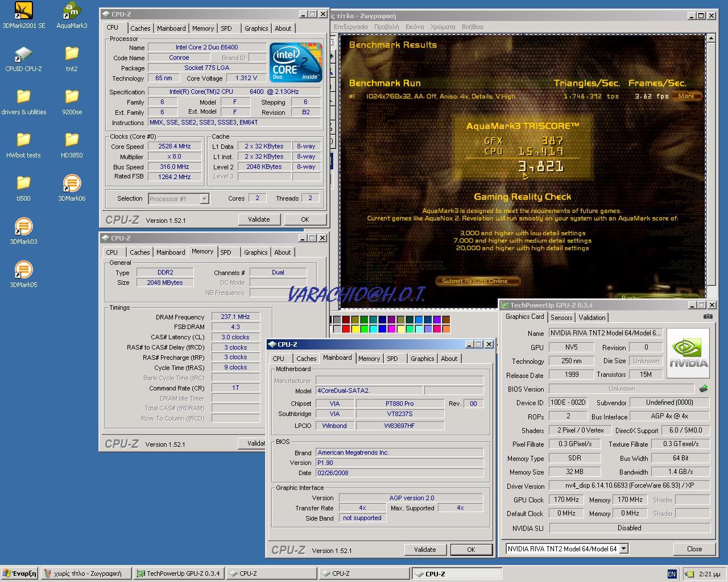Pick the orange color swatch in Paint

[x=446, y=329]
